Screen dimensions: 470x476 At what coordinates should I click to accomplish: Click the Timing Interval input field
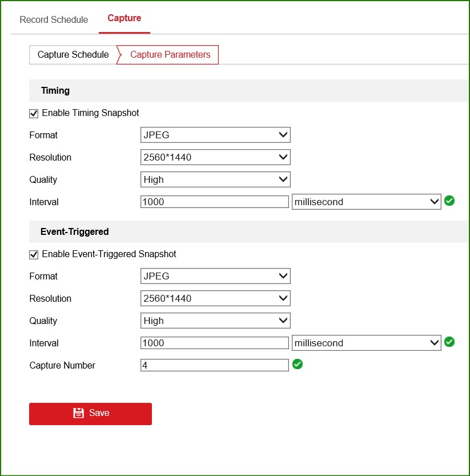point(214,202)
